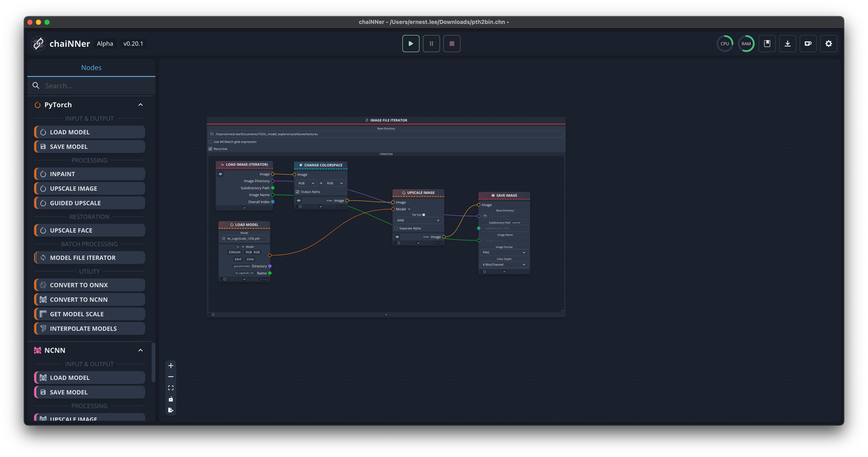Image resolution: width=868 pixels, height=457 pixels.
Task: Enable the Separate Alpha checkbox
Action: tap(396, 228)
